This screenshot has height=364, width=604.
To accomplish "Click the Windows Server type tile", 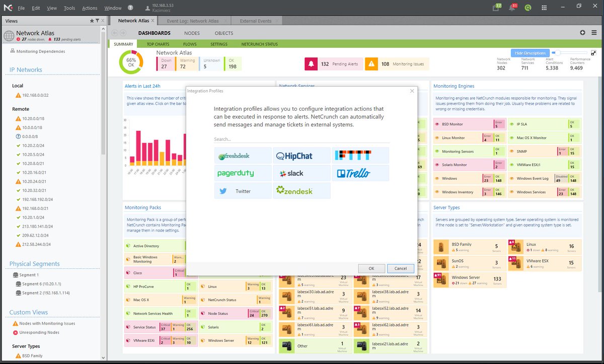I will pyautogui.click(x=469, y=279).
